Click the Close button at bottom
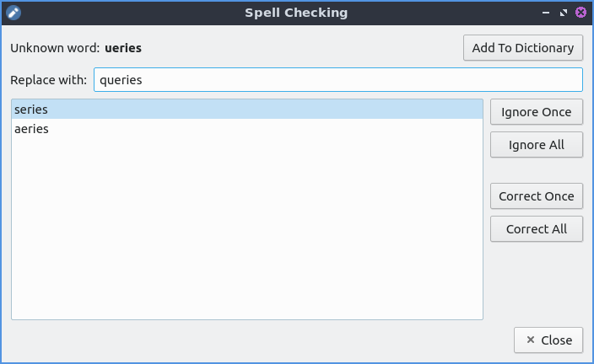 (x=548, y=340)
